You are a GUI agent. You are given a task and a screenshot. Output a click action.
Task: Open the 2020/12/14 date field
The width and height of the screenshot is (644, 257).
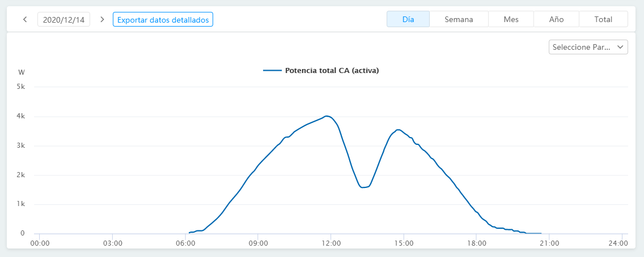(x=63, y=20)
